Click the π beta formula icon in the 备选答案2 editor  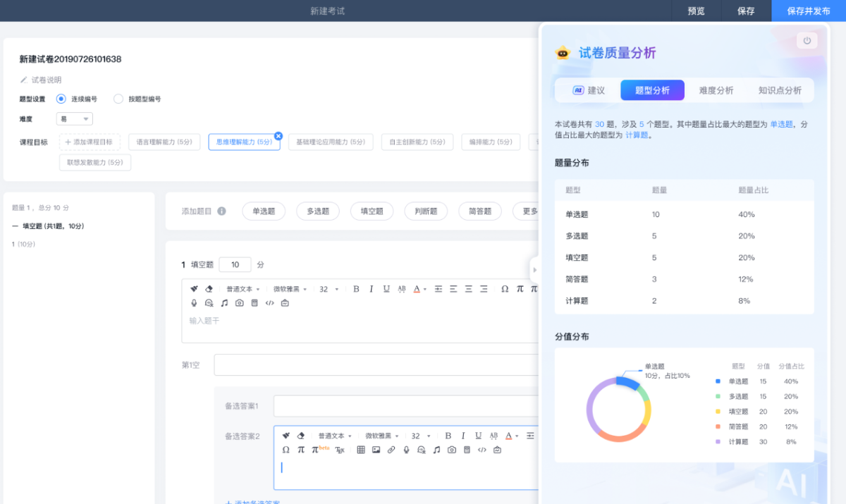(319, 449)
